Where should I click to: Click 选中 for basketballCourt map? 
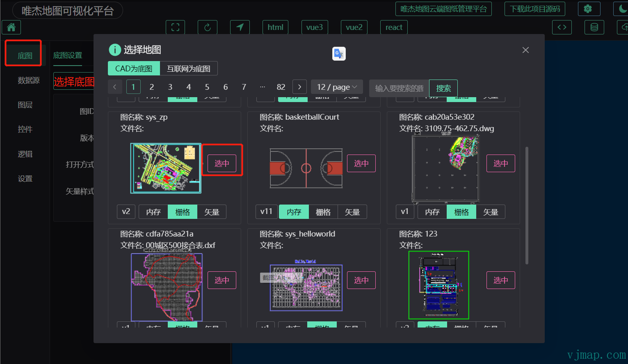pyautogui.click(x=361, y=163)
